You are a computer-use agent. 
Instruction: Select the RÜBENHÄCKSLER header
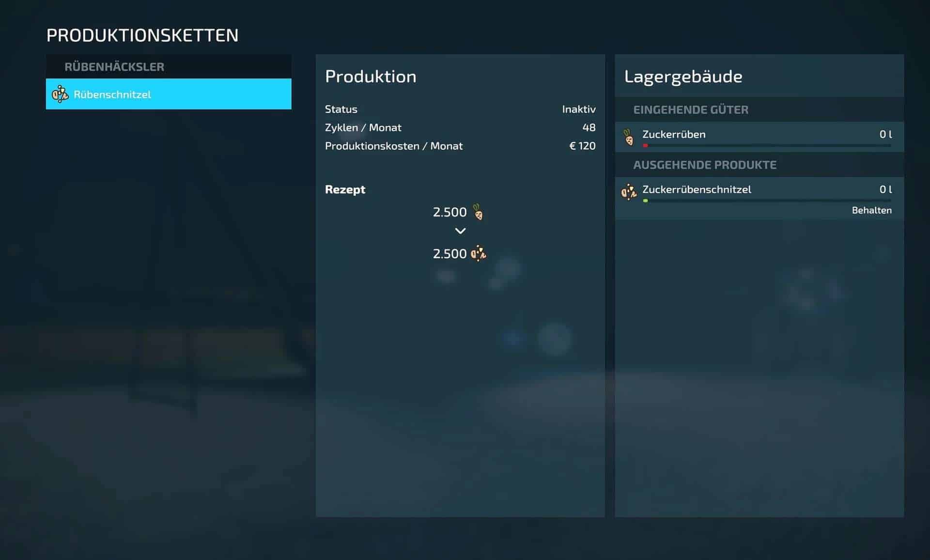114,67
